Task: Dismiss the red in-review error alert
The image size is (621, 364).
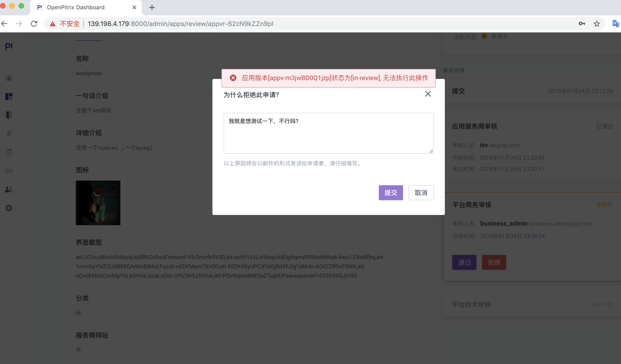Action: pyautogui.click(x=233, y=78)
